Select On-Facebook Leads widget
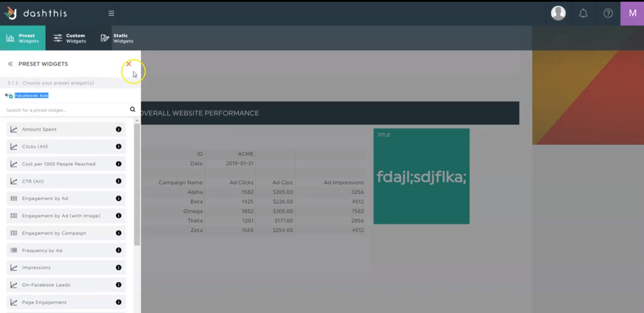The height and width of the screenshot is (313, 644). [66, 285]
